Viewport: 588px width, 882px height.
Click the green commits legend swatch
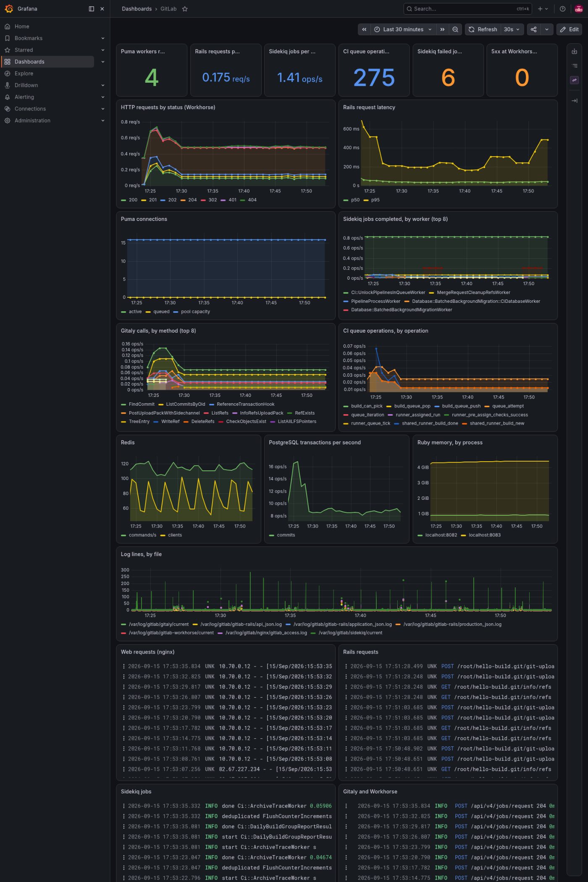point(271,535)
